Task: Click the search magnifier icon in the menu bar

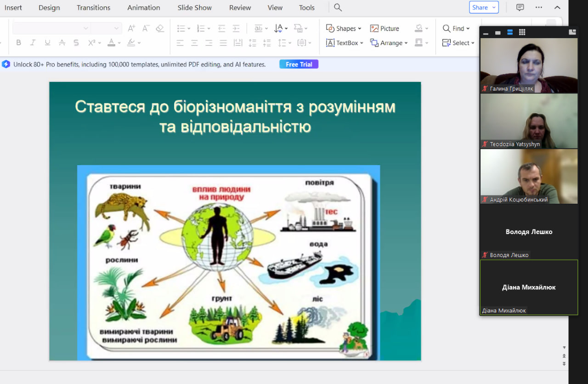Action: tap(338, 7)
